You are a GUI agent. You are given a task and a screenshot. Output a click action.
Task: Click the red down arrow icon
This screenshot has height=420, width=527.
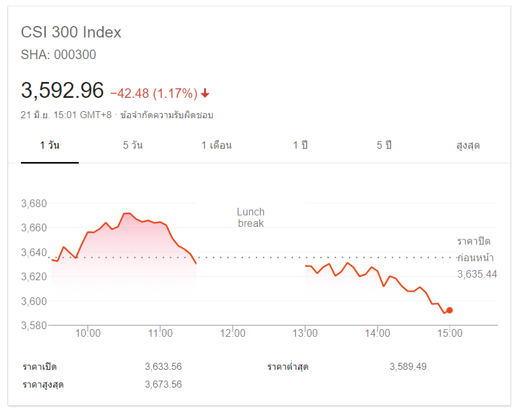205,94
